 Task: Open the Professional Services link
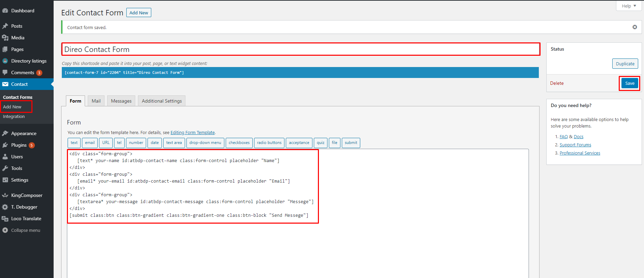pos(580,153)
